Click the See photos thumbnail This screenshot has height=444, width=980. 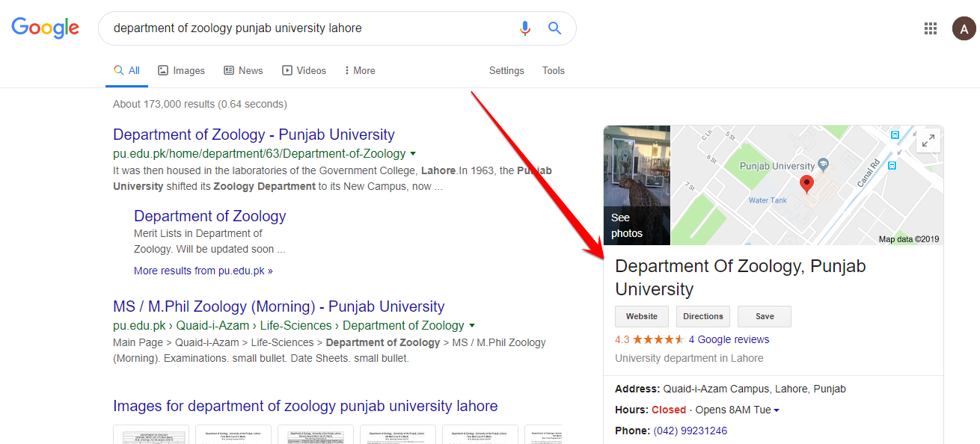[637, 185]
